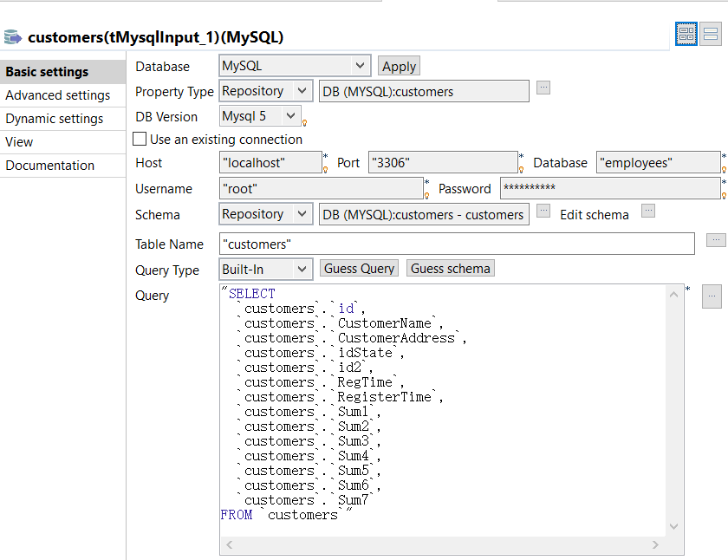
Task: Open Edit schema via its ellipsis icon
Action: (x=648, y=210)
